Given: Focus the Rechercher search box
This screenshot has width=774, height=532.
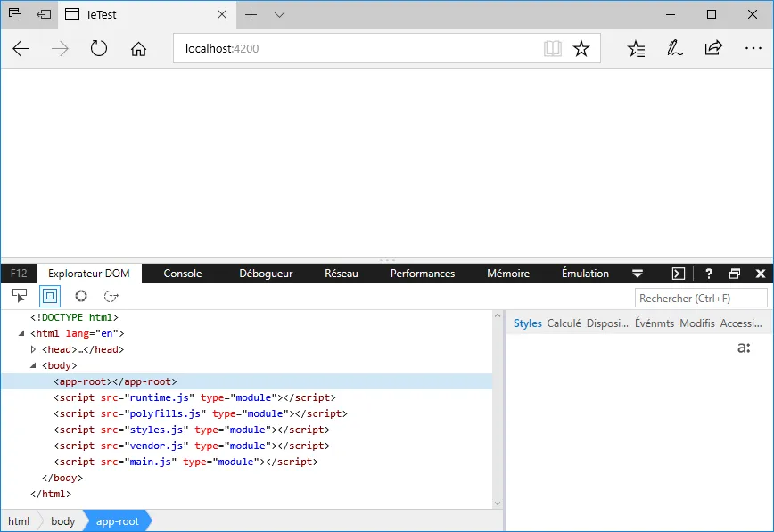Looking at the screenshot, I should coord(701,298).
